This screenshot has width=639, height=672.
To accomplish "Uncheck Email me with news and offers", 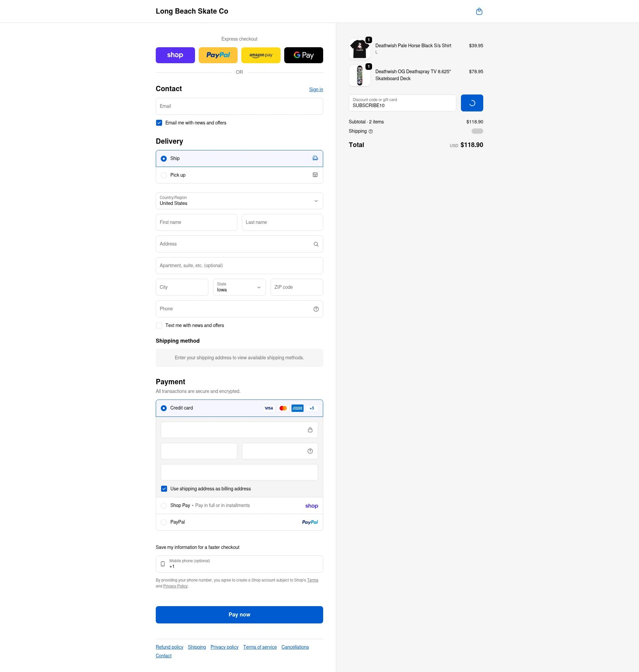I will tap(159, 122).
